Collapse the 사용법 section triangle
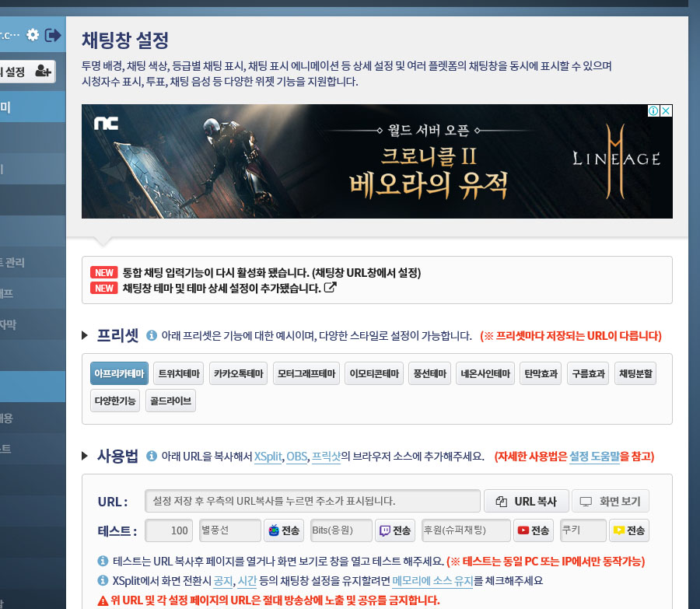This screenshot has width=700, height=609. pos(86,456)
